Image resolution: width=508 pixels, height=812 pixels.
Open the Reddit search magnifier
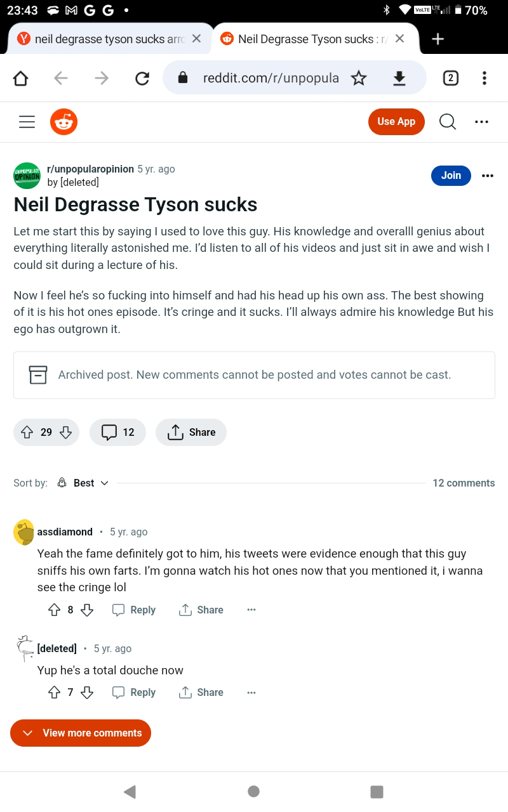coord(448,122)
